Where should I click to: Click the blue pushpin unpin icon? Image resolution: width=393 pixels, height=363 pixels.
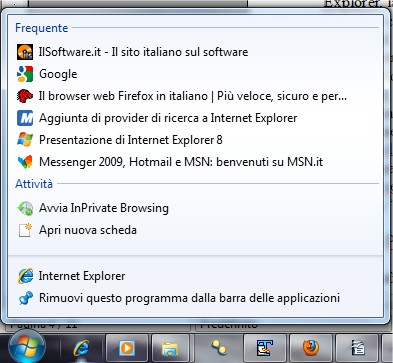point(25,298)
